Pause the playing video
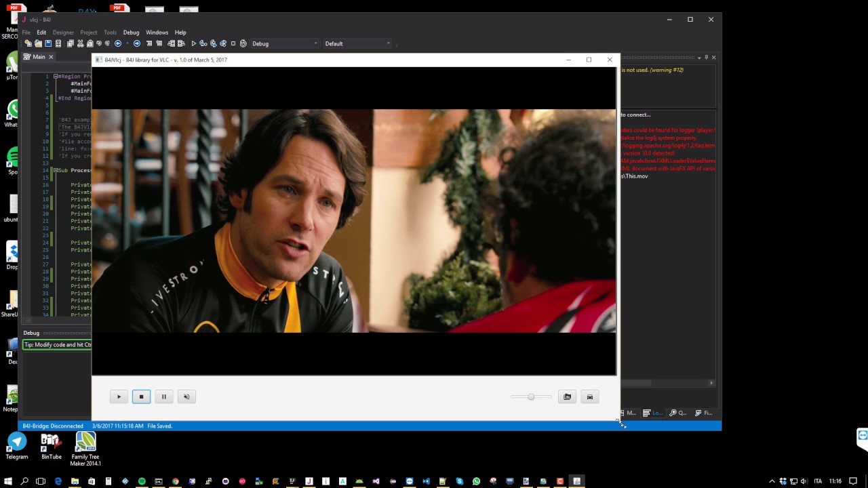868x488 pixels. coord(163,396)
